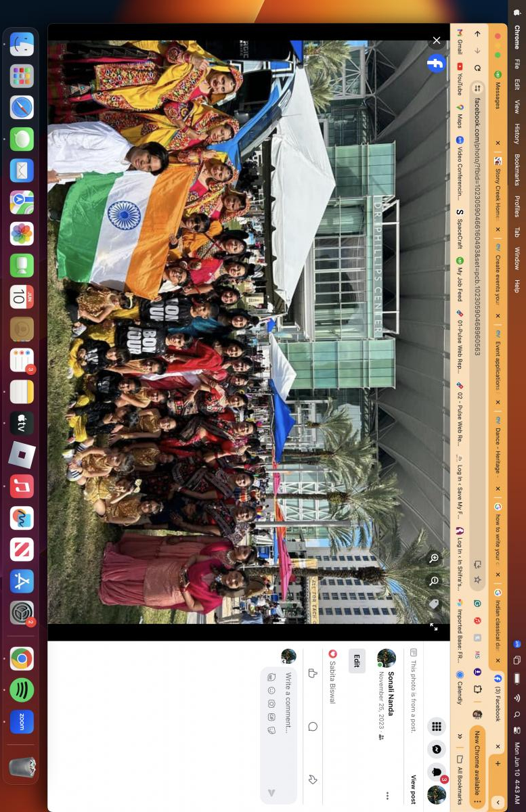The height and width of the screenshot is (812, 526).
Task: Click the tag photo icon
Action: tap(434, 604)
